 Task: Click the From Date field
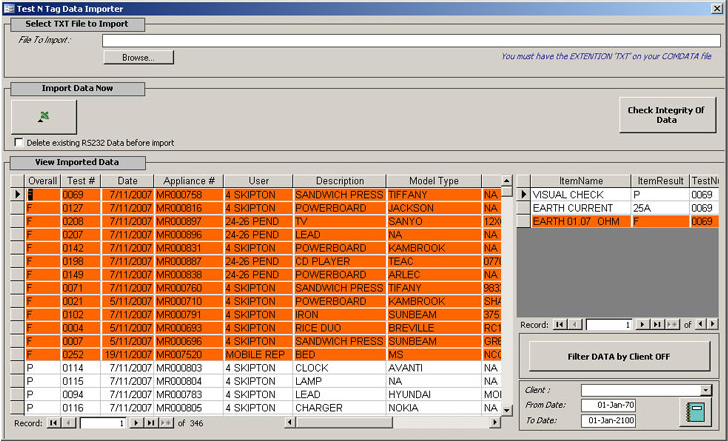click(x=608, y=405)
